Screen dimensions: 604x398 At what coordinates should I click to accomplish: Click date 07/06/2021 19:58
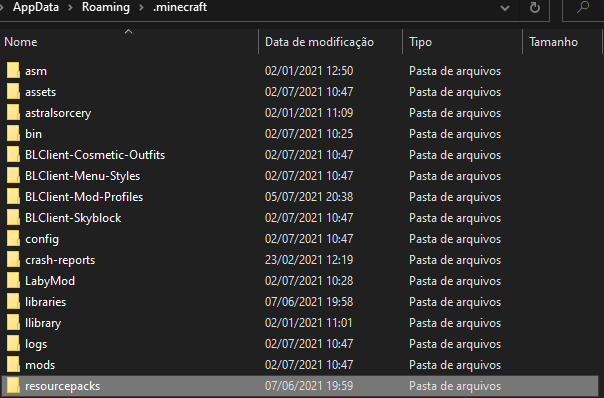coord(309,302)
